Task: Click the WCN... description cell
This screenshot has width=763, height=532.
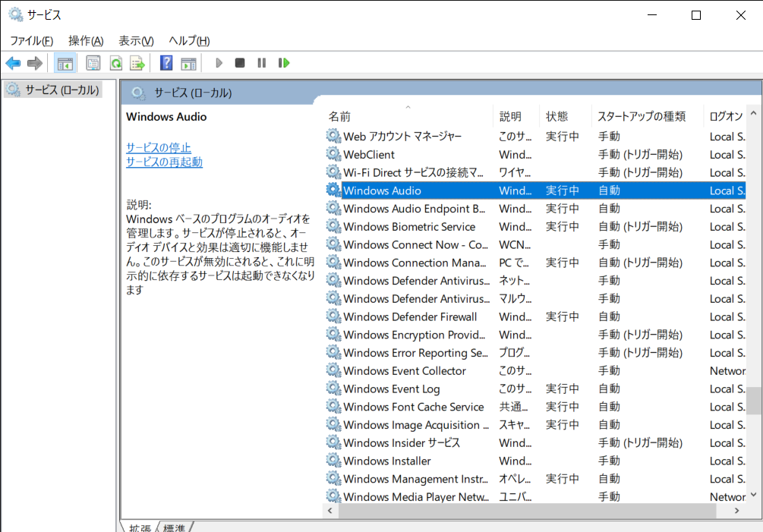Action: [515, 244]
